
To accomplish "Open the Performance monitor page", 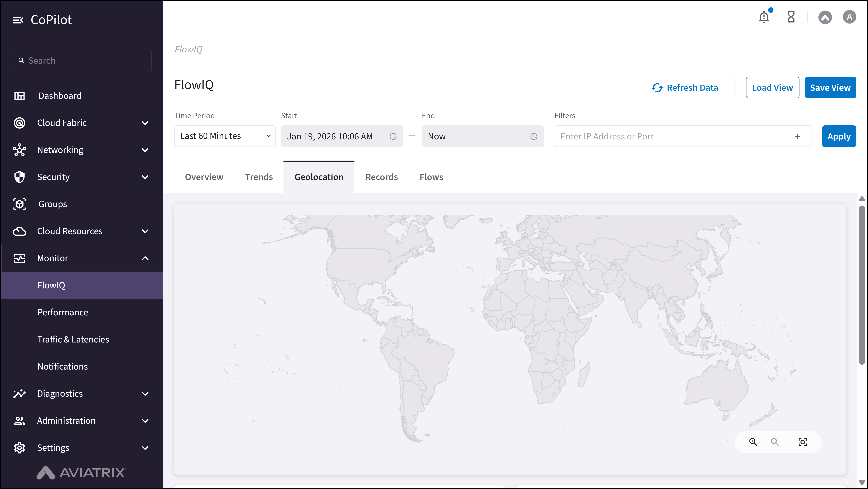I will (62, 312).
